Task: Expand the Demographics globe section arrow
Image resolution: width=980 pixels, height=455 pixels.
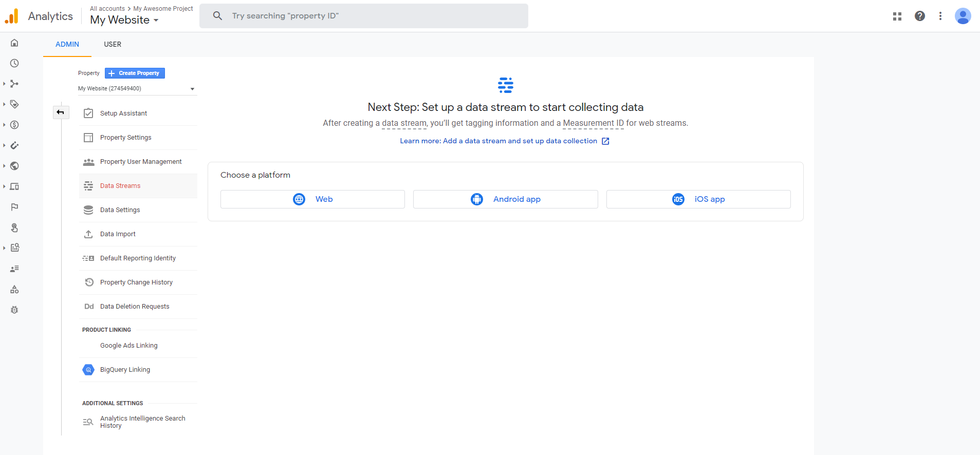Action: pyautogui.click(x=4, y=166)
